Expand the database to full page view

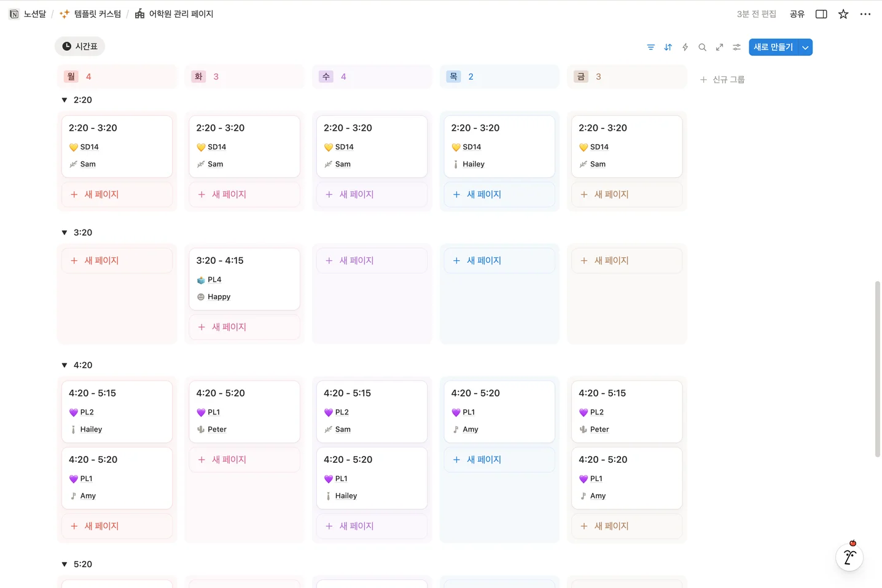click(x=719, y=47)
